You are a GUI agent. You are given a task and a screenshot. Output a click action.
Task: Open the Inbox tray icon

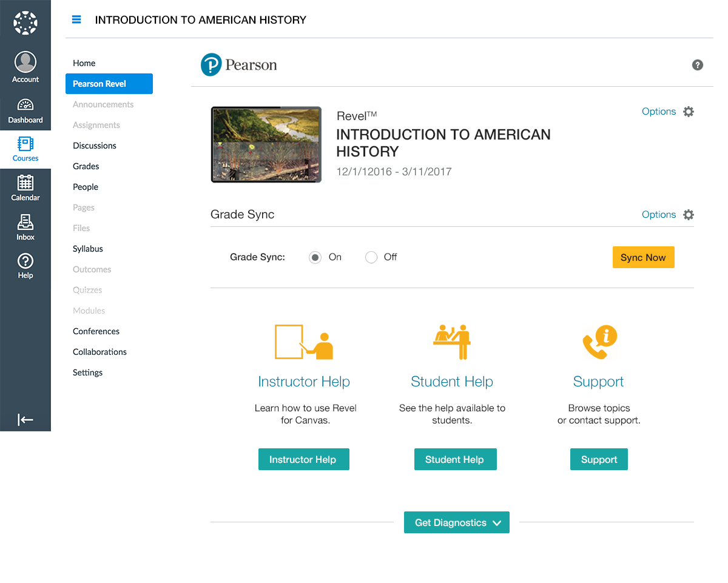(x=25, y=227)
